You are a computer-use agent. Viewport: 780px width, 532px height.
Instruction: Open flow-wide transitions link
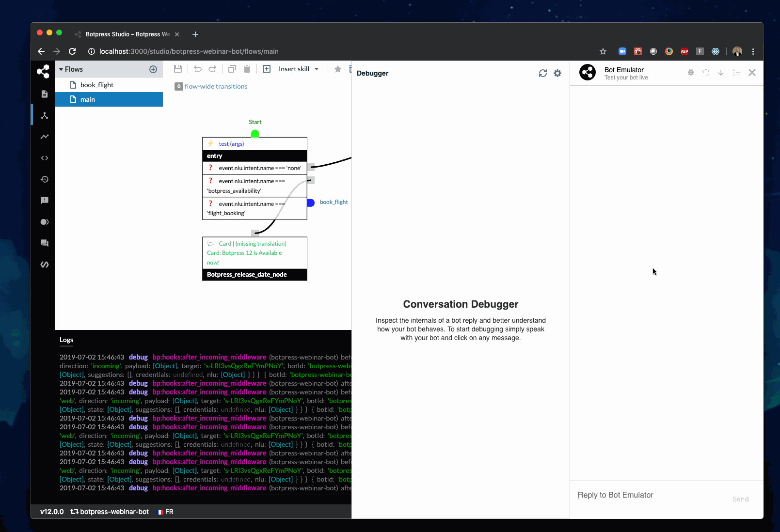216,86
